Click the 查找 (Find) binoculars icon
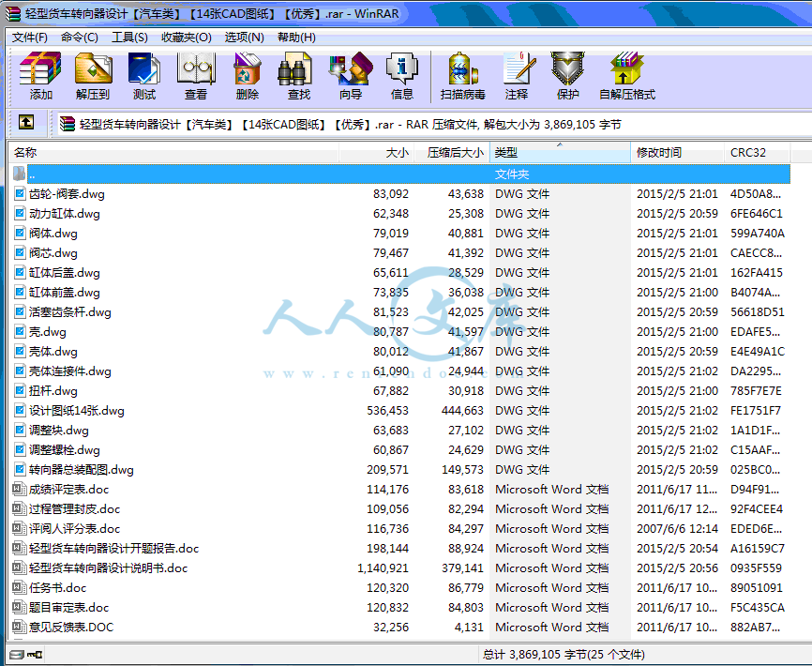Screen dimensions: 812x666 pos(295,68)
